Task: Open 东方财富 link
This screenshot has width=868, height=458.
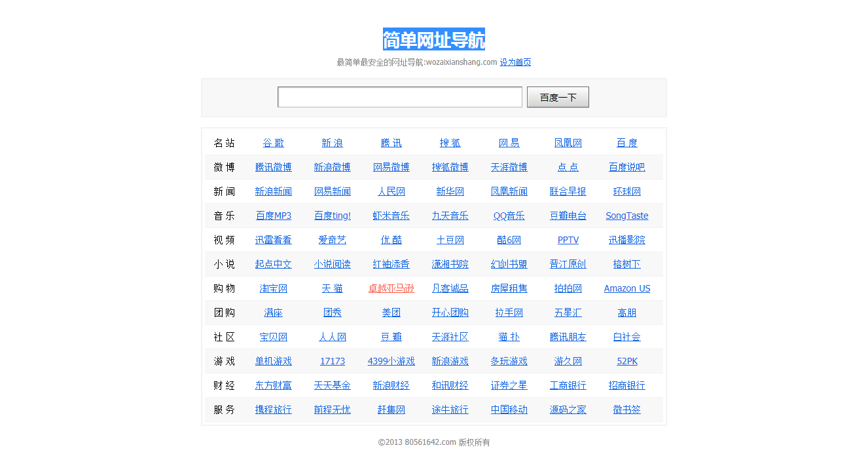Action: [274, 385]
